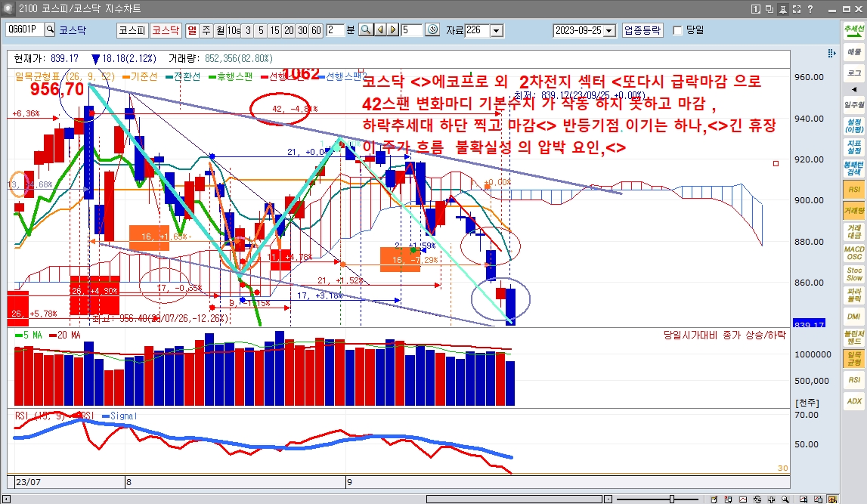
Task: Select the 15-minute interval button
Action: coord(275,30)
